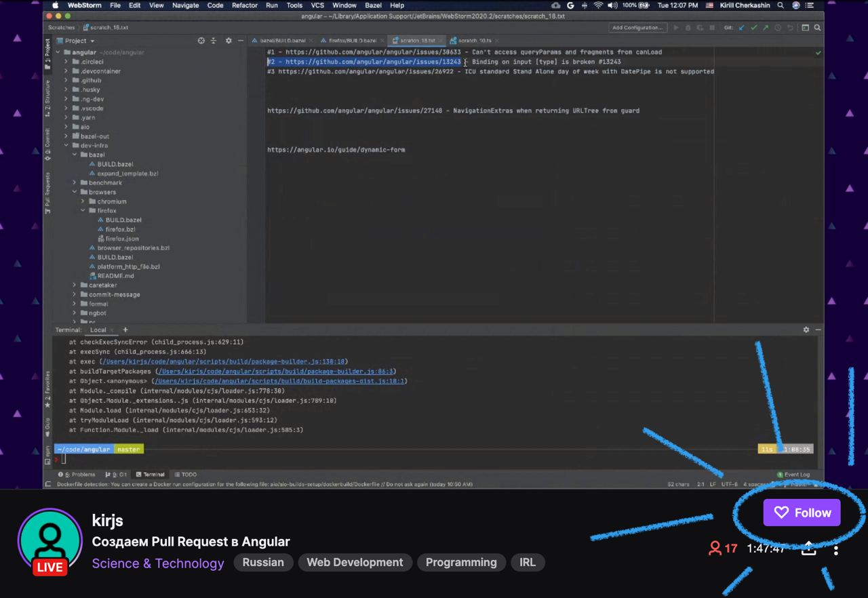Switch to the firefox/BUILD.bazel editor tab

[x=351, y=41]
